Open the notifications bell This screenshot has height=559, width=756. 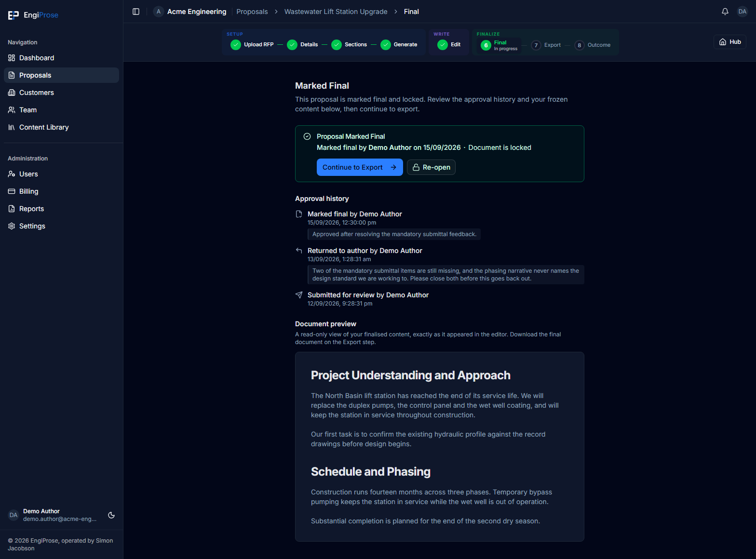tap(725, 12)
